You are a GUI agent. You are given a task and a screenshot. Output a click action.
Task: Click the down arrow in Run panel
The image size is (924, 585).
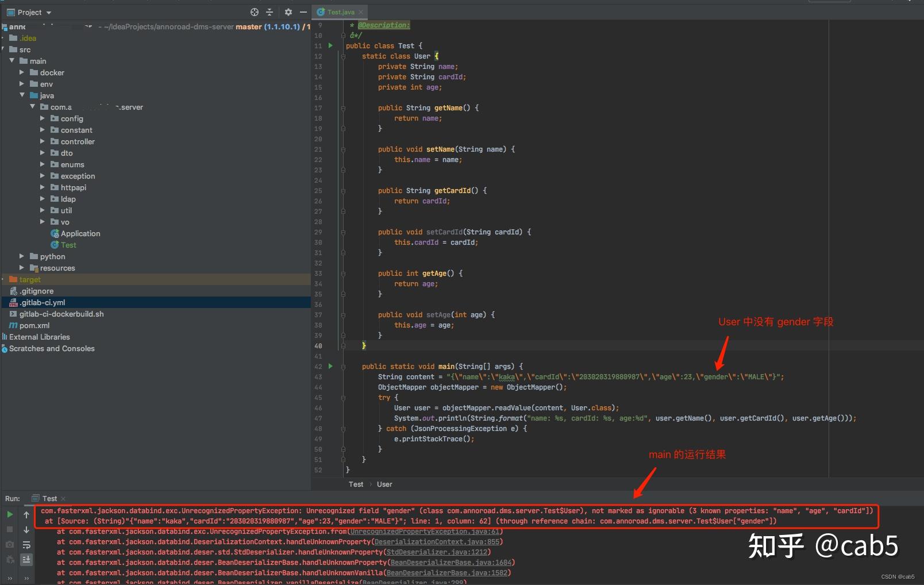[26, 529]
